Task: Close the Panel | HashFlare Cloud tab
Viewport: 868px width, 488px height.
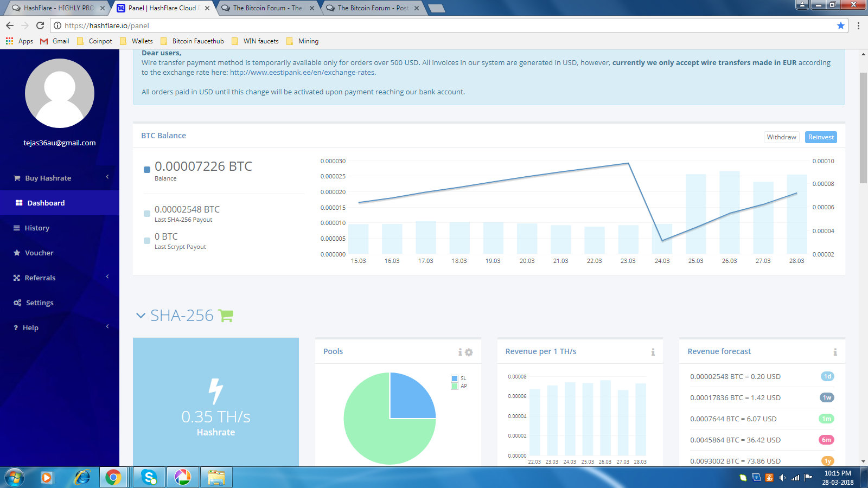Action: pos(207,8)
